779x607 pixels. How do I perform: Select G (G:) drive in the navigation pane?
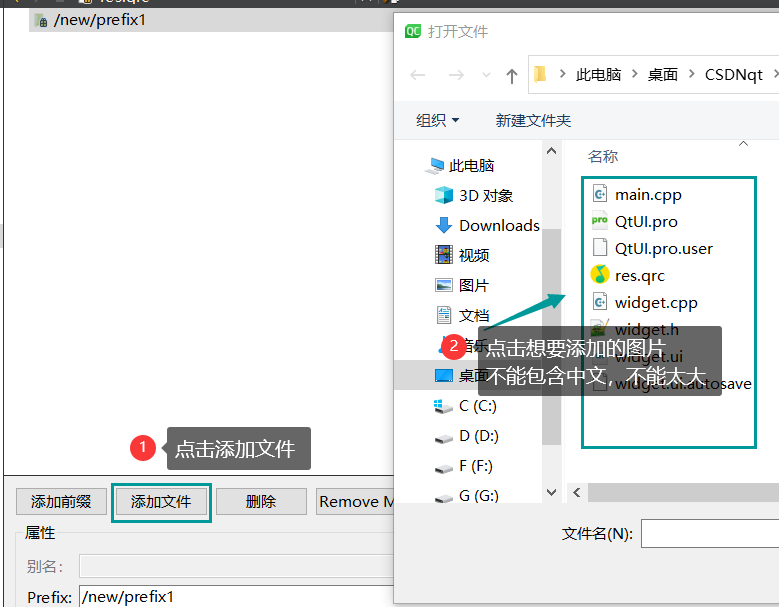click(x=479, y=495)
